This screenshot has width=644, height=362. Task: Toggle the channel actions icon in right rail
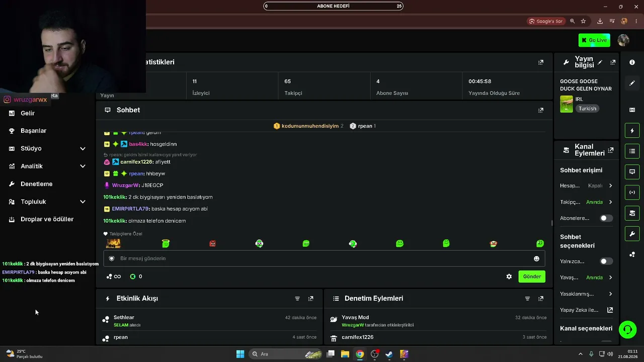632,213
